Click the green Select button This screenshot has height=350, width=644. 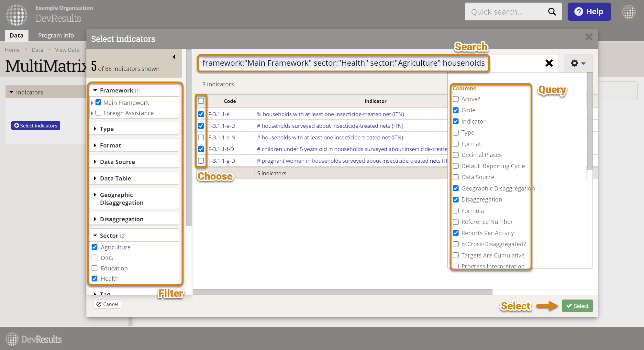point(577,306)
